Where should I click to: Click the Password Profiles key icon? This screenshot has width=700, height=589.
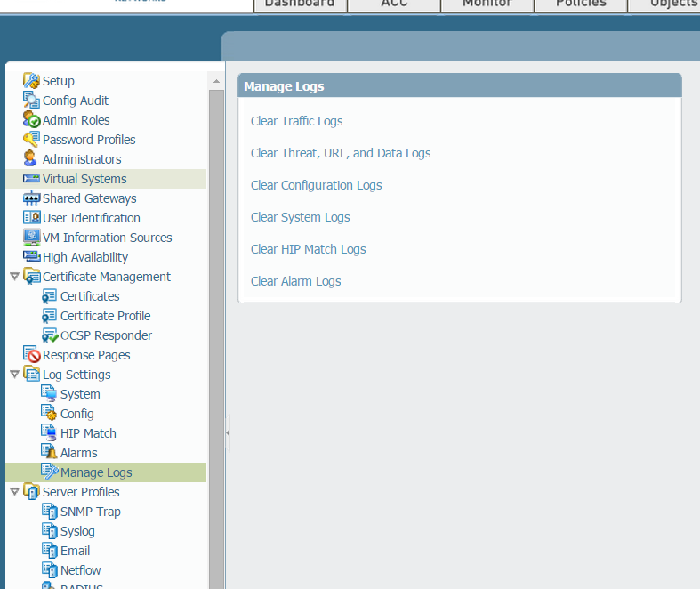click(x=31, y=140)
